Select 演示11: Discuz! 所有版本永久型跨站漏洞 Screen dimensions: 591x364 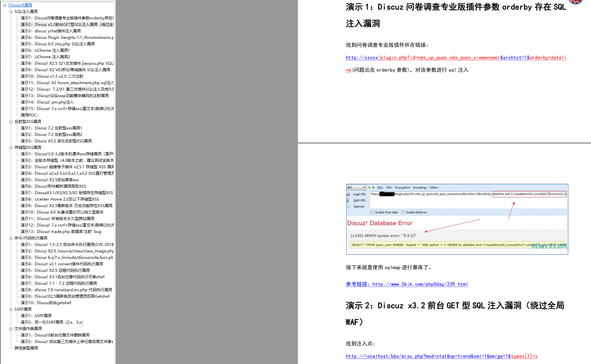click(57, 219)
